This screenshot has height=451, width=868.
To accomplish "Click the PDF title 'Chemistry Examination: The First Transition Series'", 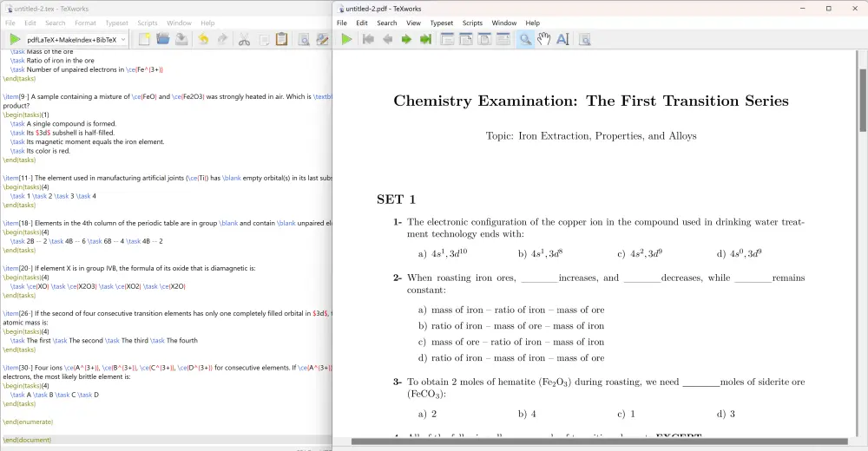I will [590, 101].
